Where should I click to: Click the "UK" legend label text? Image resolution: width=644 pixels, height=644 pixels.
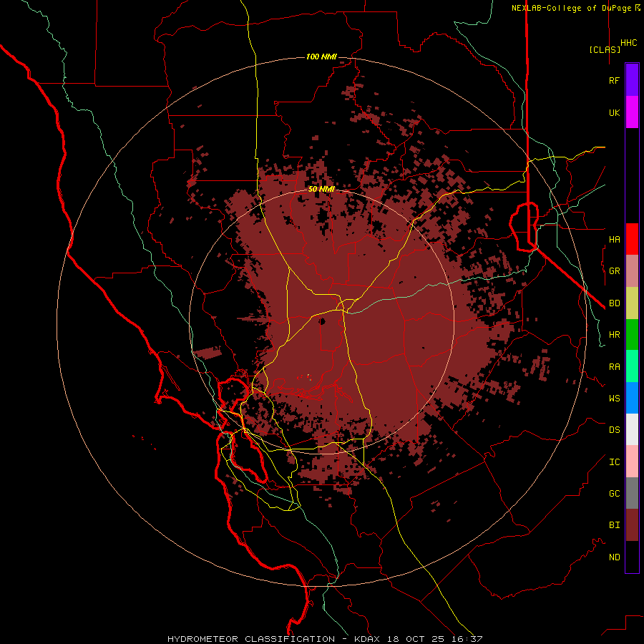[614, 113]
